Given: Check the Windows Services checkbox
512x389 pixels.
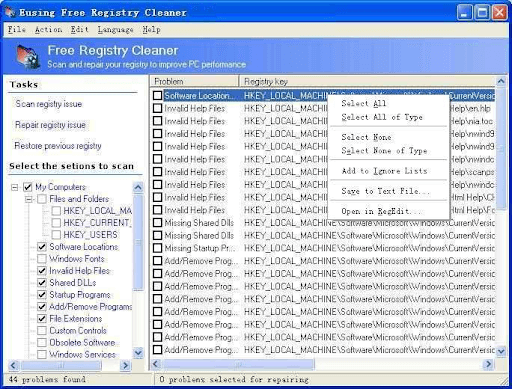Looking at the screenshot, I should [x=42, y=354].
